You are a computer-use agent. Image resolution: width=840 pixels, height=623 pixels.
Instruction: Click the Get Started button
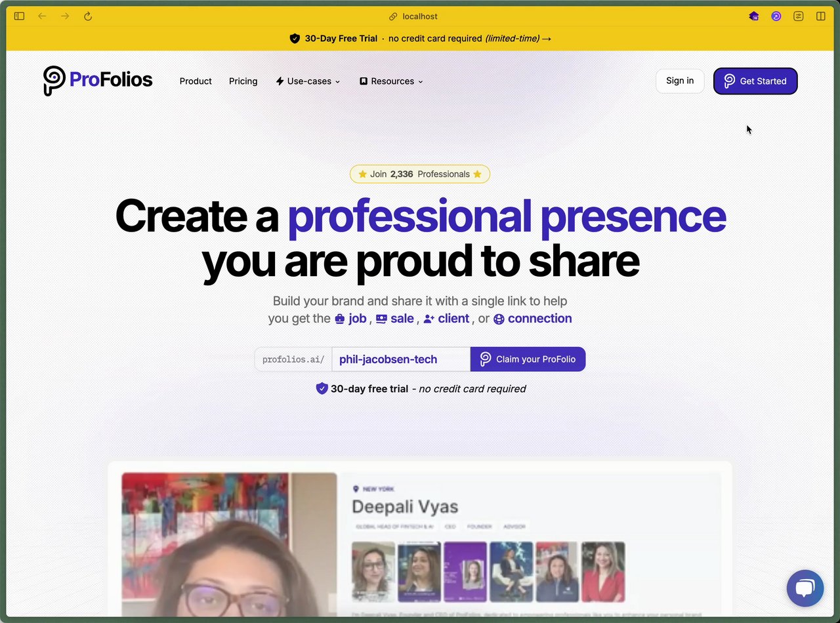(x=755, y=81)
